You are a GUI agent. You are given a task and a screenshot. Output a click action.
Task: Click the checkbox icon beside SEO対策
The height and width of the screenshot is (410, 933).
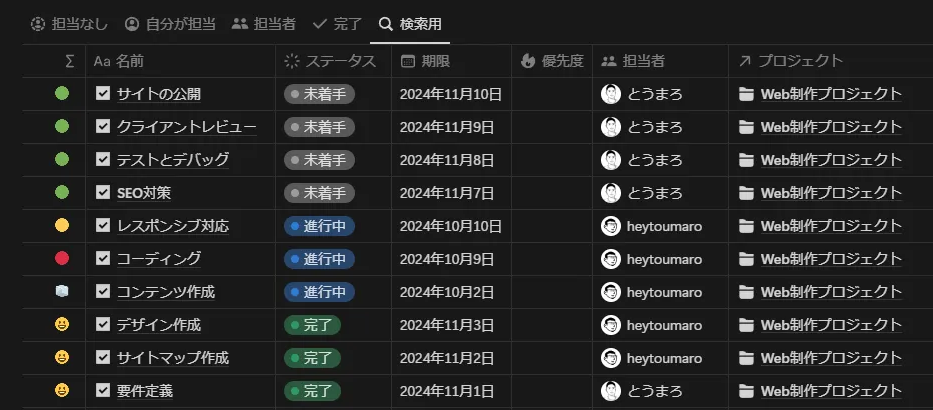103,192
